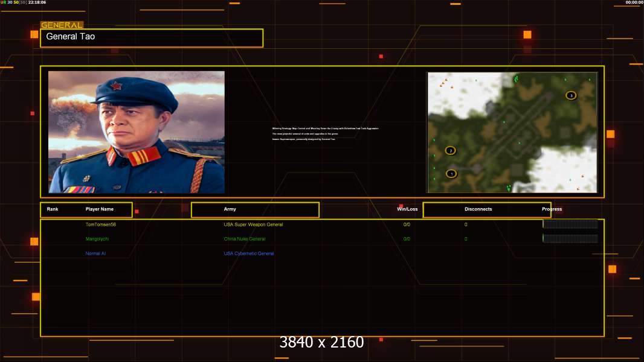Select player Mangolychi row
Screen dimensions: 644x362
[322, 238]
